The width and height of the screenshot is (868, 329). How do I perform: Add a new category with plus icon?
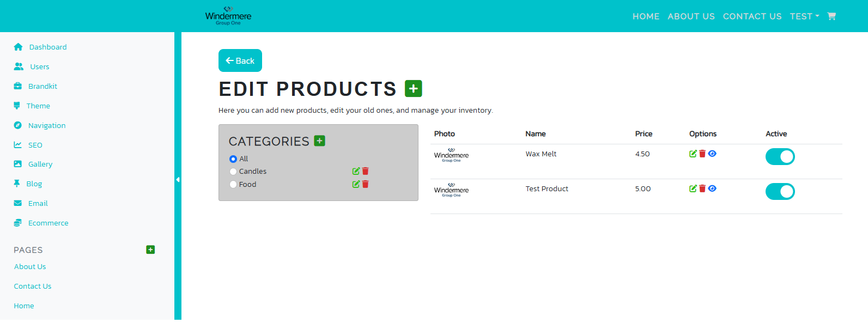point(320,141)
